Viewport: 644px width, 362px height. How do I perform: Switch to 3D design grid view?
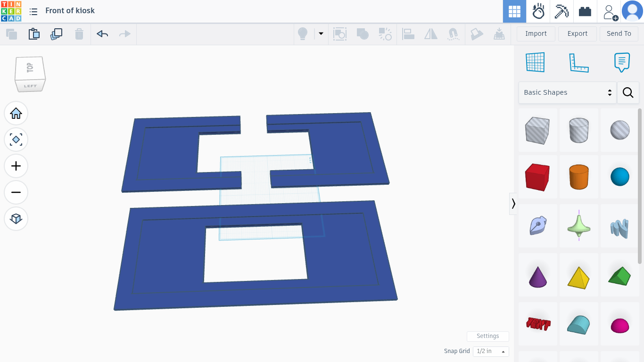coord(514,11)
